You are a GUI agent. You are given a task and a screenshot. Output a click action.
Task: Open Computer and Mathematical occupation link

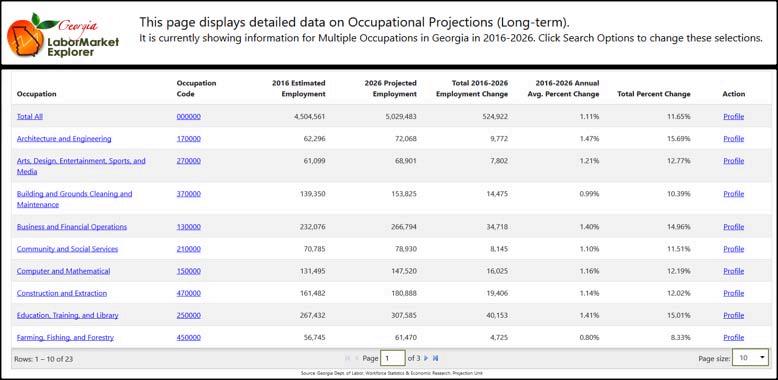tap(64, 271)
